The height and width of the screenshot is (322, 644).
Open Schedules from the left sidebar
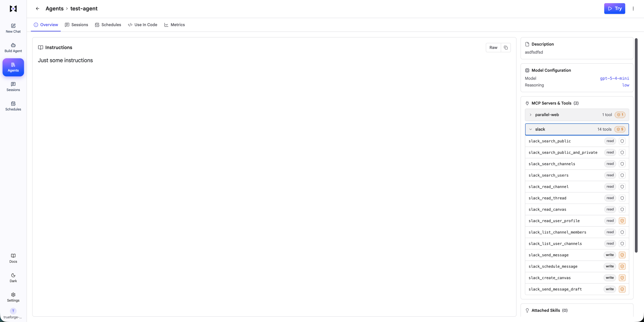click(x=13, y=106)
